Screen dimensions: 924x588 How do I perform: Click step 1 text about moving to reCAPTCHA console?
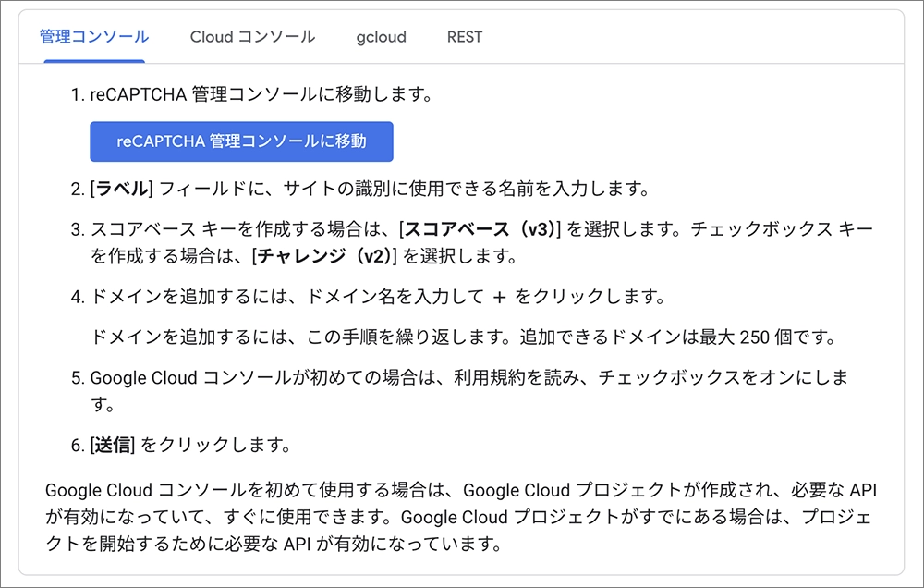click(261, 94)
